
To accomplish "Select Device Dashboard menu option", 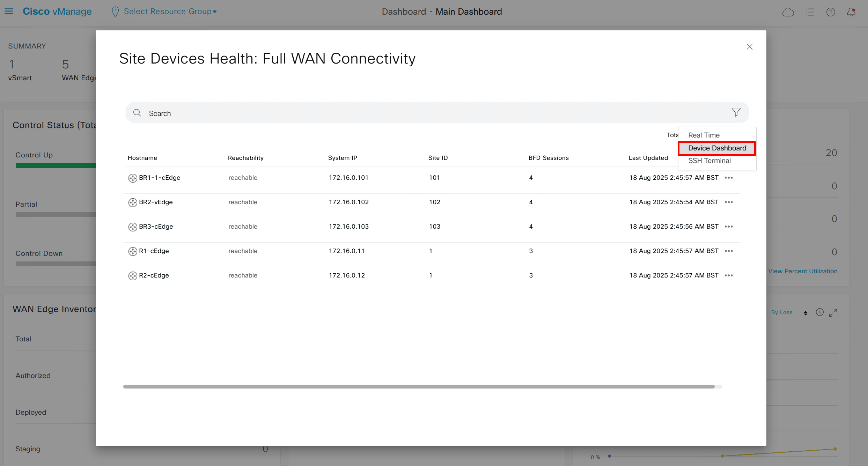I will click(x=717, y=148).
